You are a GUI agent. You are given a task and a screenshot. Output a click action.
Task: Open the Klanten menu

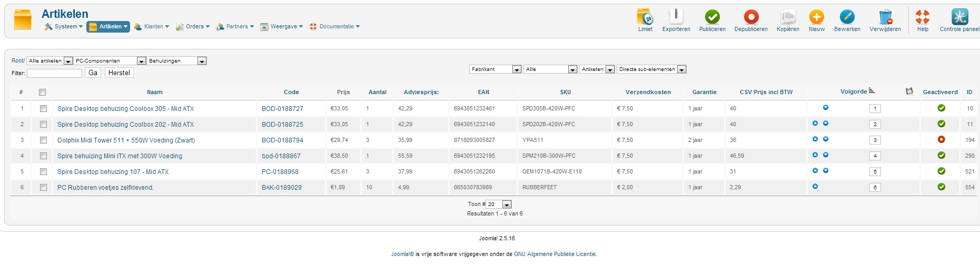[152, 26]
